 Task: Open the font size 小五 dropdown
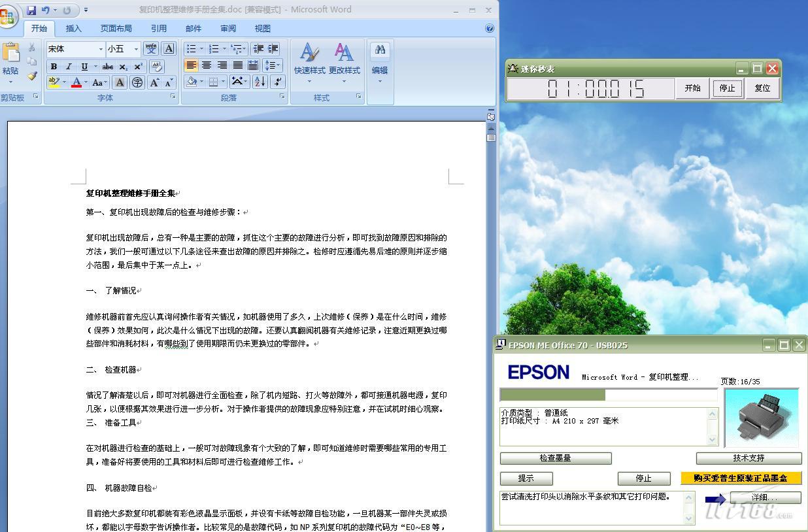coord(136,49)
